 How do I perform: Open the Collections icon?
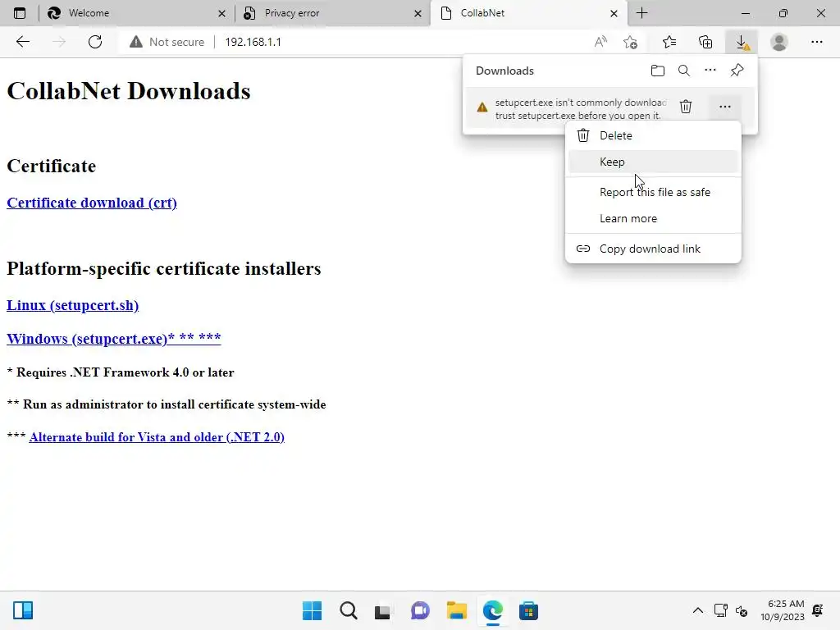(705, 42)
